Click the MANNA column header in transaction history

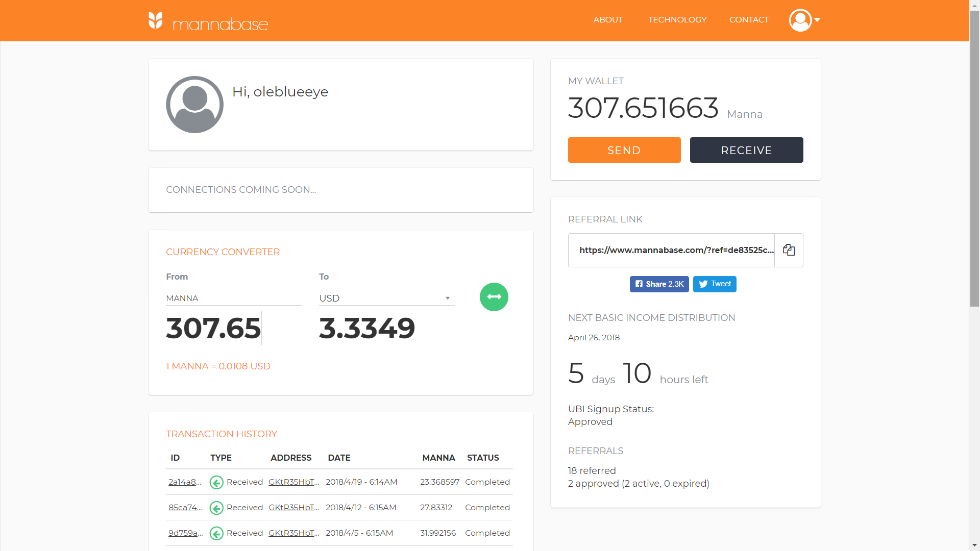point(438,458)
